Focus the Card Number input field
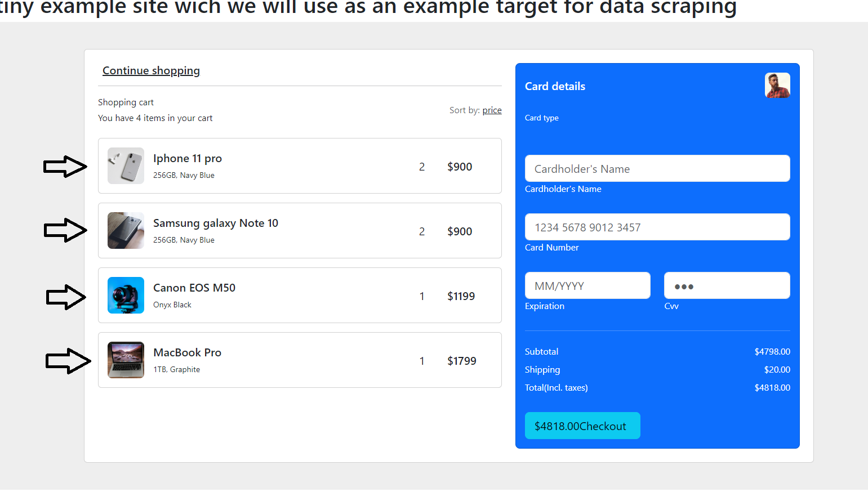Viewport: 868px width, 492px height. (x=657, y=227)
